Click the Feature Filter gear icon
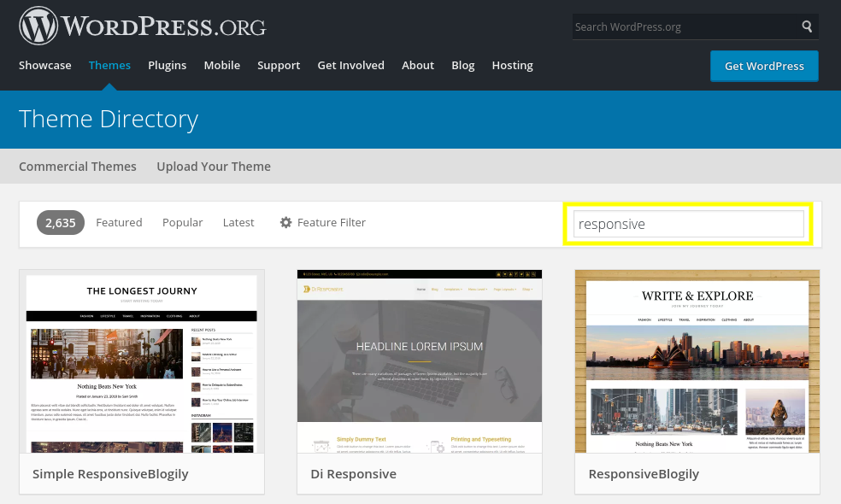 (x=285, y=222)
